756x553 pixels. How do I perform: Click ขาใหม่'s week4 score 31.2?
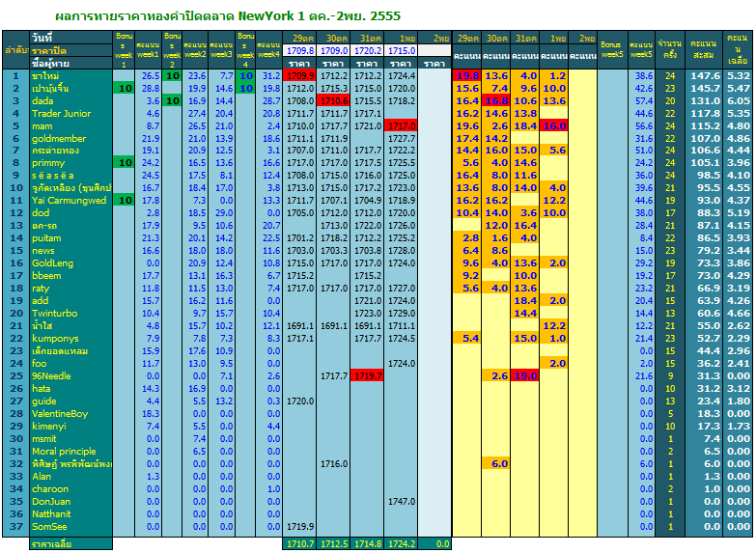271,75
